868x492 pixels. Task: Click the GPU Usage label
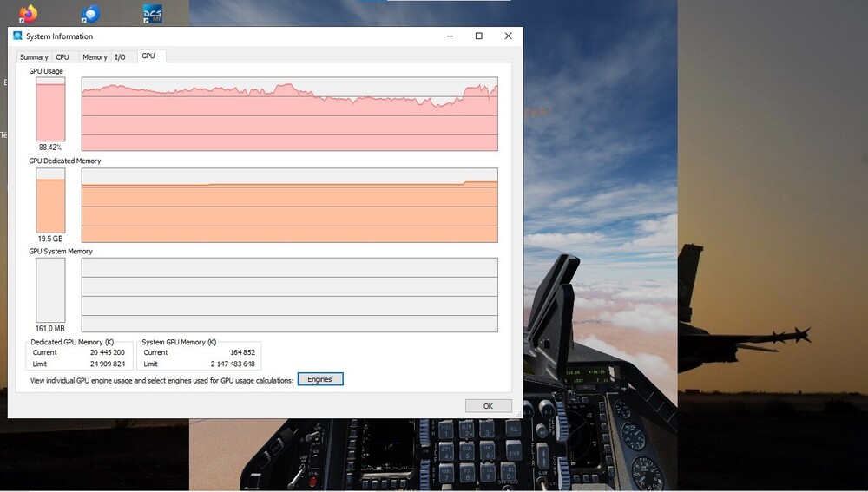tap(46, 71)
